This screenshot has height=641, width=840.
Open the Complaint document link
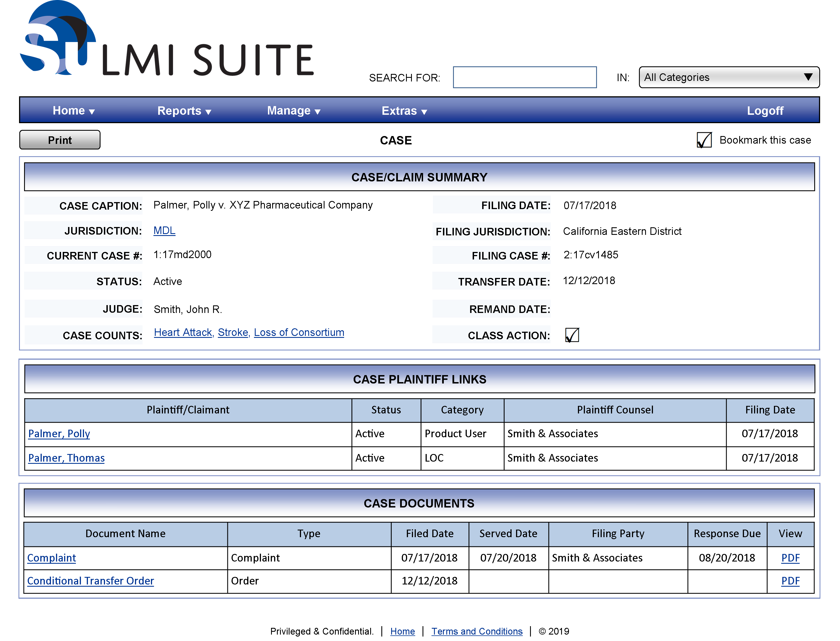(52, 558)
